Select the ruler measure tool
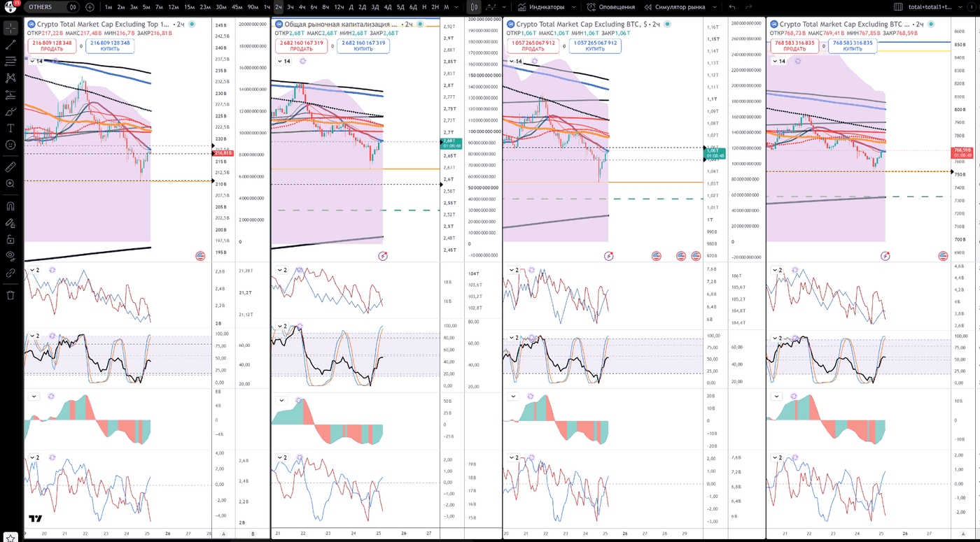The width and height of the screenshot is (980, 542). [x=10, y=167]
